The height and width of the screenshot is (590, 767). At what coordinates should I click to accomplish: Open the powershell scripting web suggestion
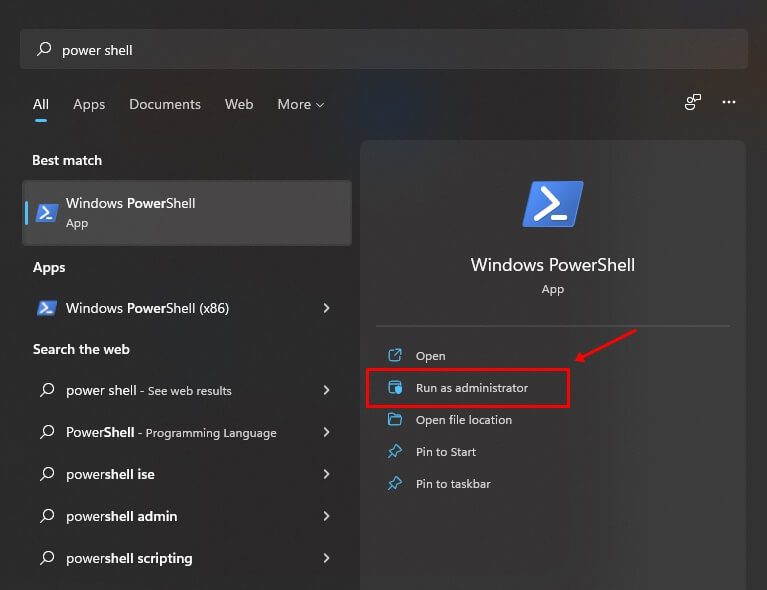pos(185,558)
